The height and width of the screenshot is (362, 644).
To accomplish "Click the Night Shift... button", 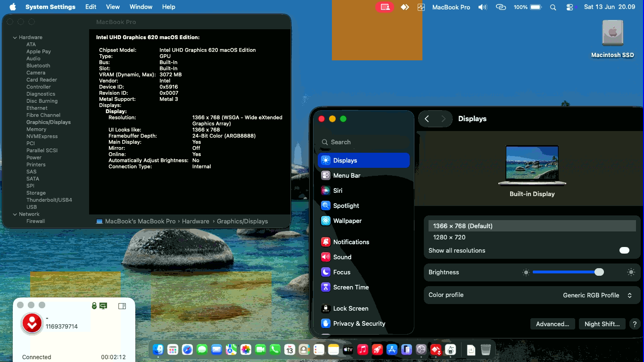I will 602,324.
